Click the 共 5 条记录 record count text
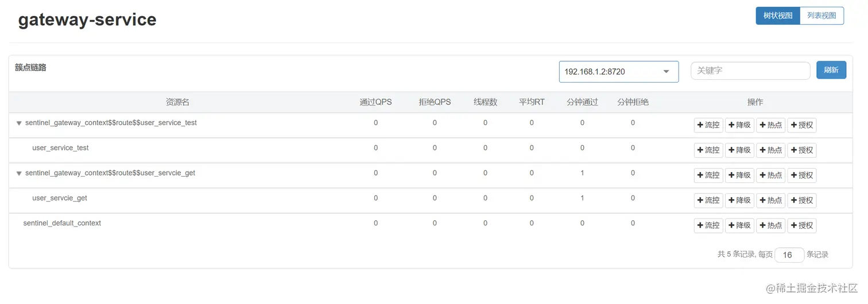The width and height of the screenshot is (868, 304). 735,254
